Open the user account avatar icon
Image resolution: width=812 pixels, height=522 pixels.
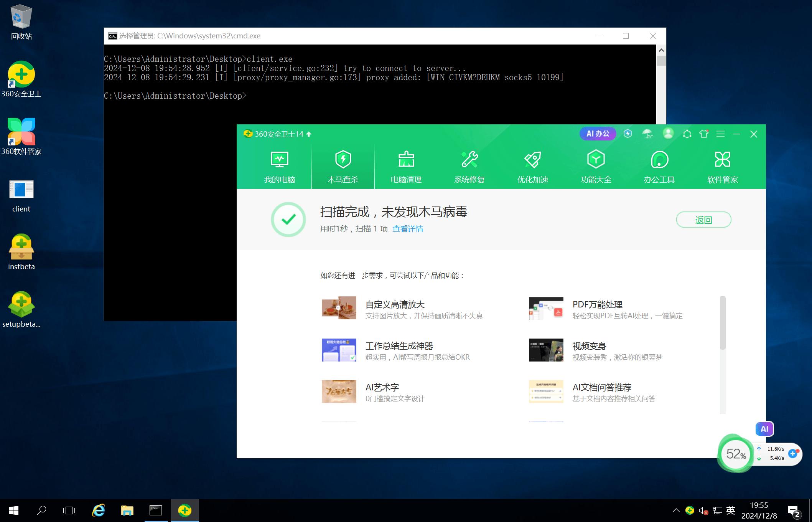[x=668, y=133]
